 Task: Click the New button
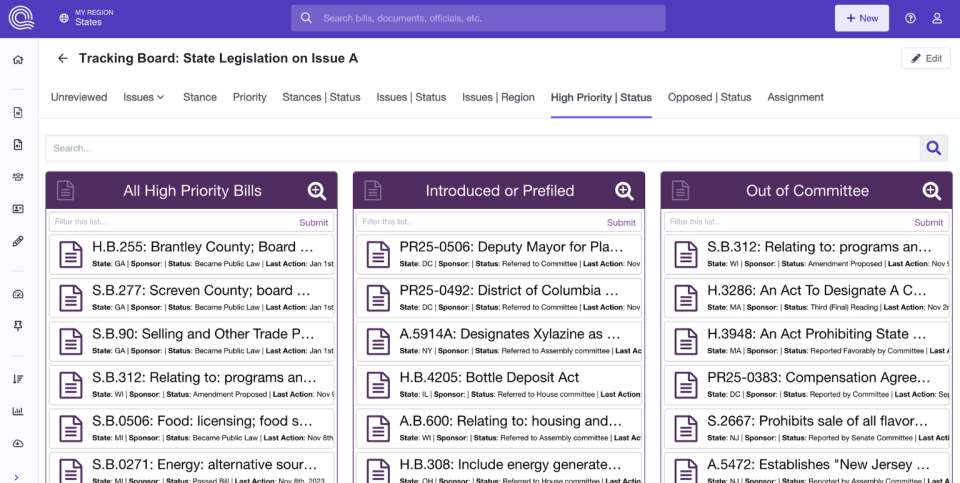point(861,18)
